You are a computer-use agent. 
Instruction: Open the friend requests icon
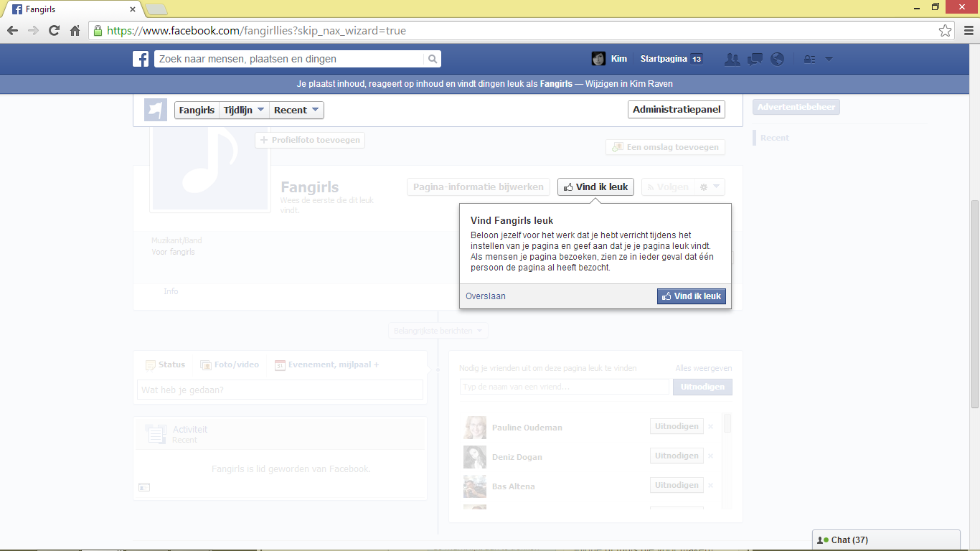tap(732, 60)
